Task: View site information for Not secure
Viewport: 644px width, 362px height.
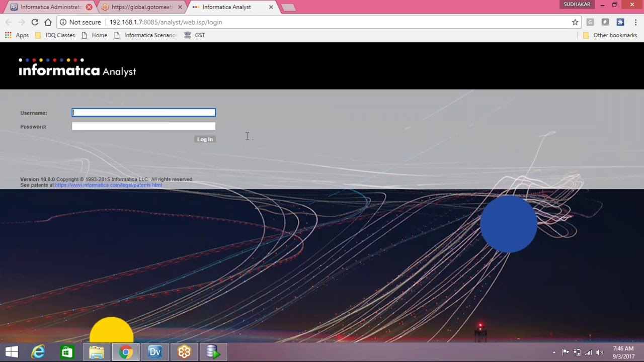Action: coord(80,22)
